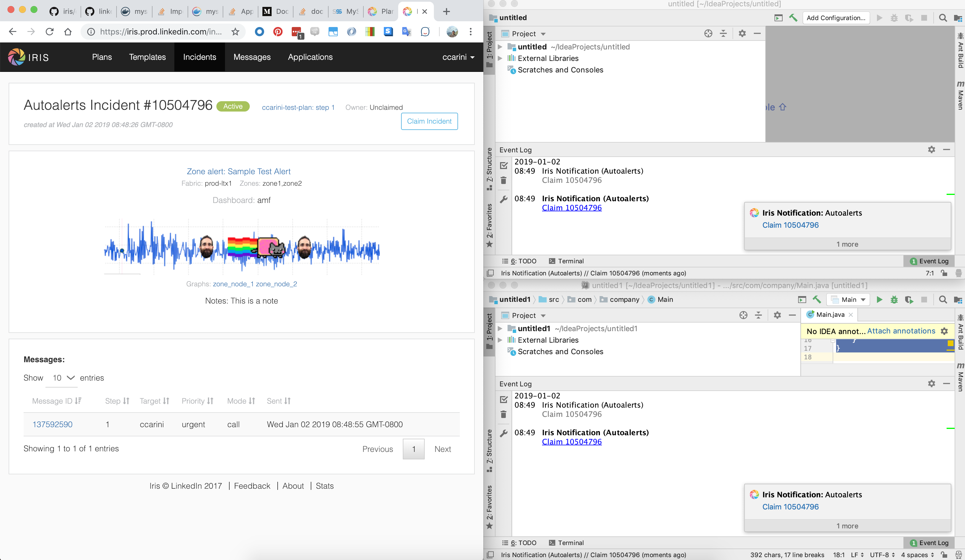Click the locate target icon in the untitled Project panel
Viewport: 965px width, 560px height.
[708, 34]
